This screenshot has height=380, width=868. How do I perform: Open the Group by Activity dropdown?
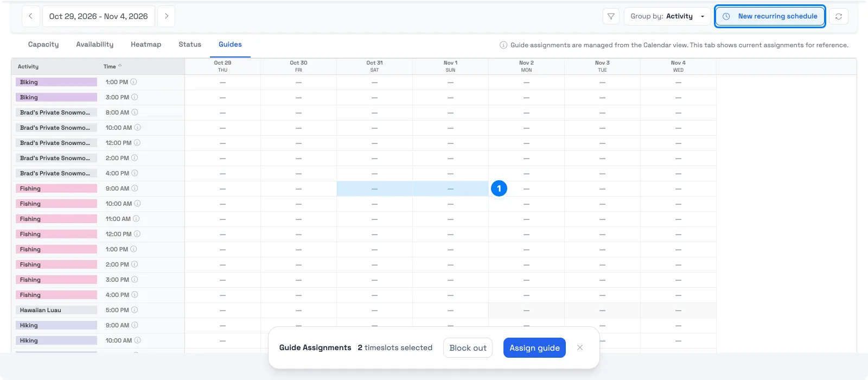point(667,16)
